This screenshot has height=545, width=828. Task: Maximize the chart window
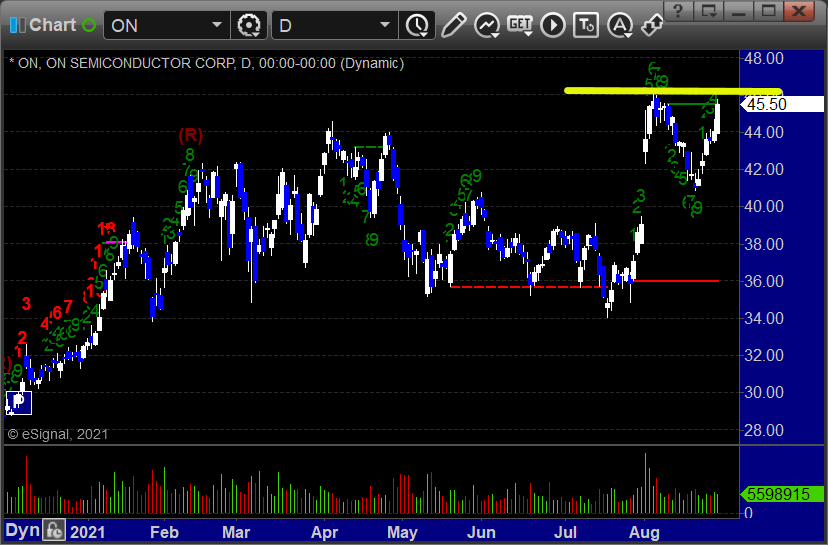(x=769, y=11)
